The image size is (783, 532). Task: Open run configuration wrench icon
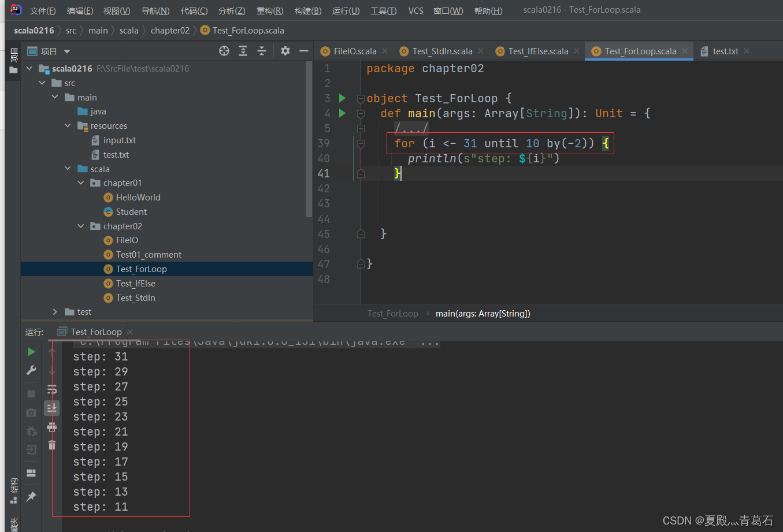(x=31, y=370)
